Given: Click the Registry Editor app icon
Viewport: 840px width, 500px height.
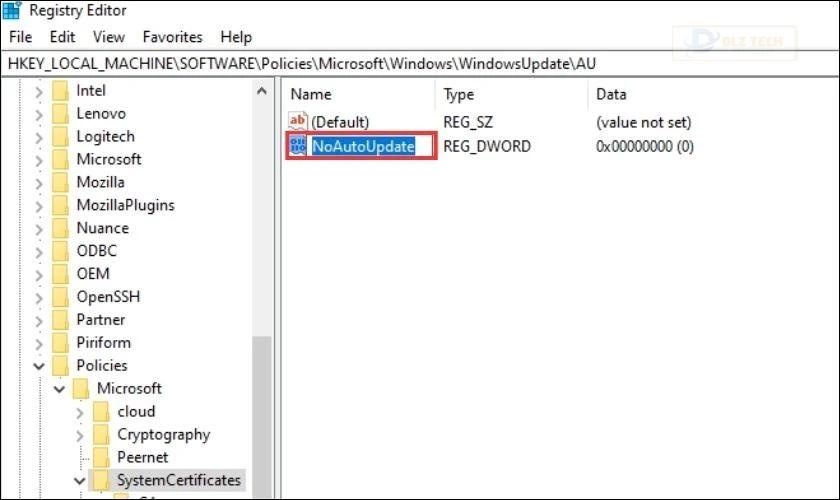Looking at the screenshot, I should 13,11.
